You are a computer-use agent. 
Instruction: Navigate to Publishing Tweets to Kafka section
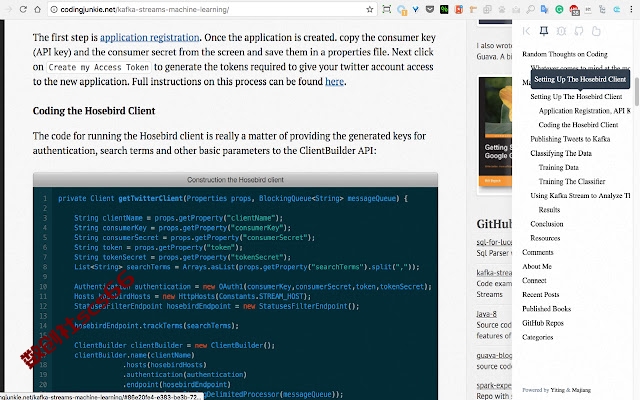pos(570,139)
